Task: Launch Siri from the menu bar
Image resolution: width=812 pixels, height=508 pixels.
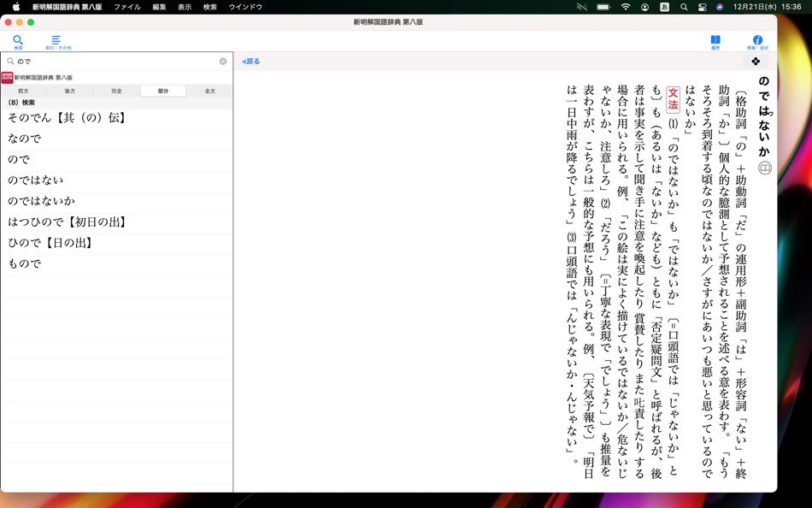Action: click(720, 7)
